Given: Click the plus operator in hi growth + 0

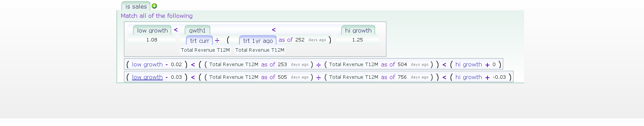Looking at the screenshot, I should [487, 65].
